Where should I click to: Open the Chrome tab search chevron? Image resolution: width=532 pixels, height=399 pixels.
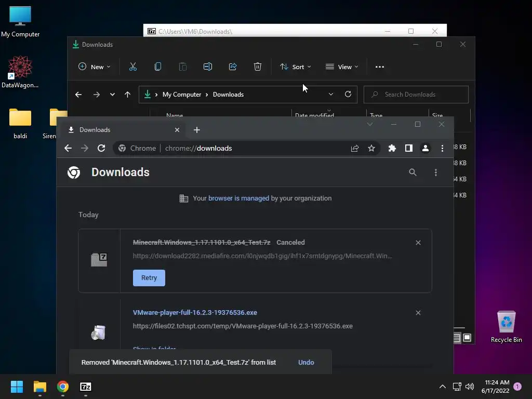point(370,125)
